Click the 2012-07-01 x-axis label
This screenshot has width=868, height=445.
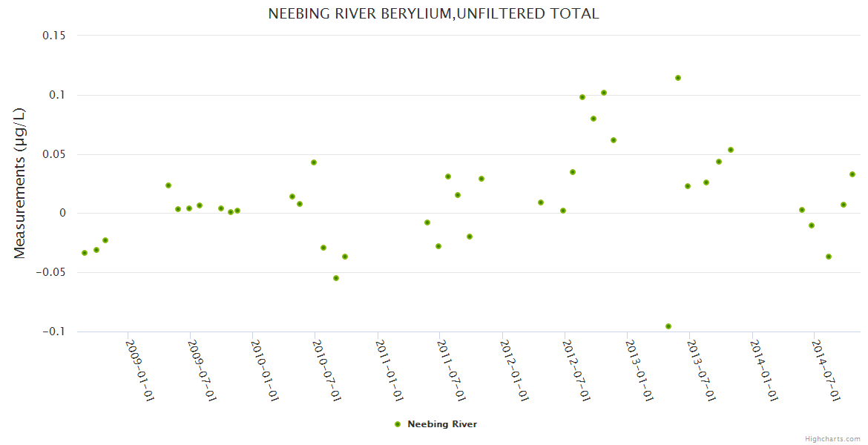tap(576, 370)
